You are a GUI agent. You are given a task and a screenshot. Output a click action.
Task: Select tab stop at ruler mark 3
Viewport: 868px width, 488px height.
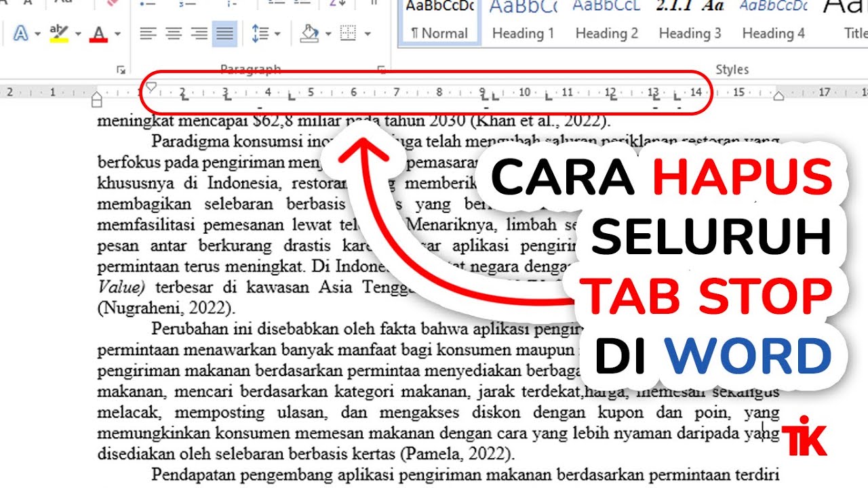[227, 97]
